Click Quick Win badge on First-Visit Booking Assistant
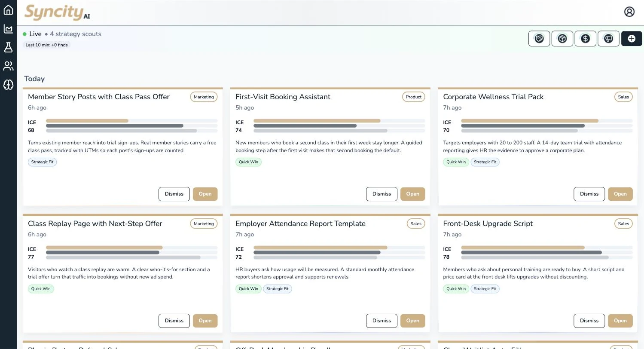The height and width of the screenshot is (349, 644). [x=248, y=162]
